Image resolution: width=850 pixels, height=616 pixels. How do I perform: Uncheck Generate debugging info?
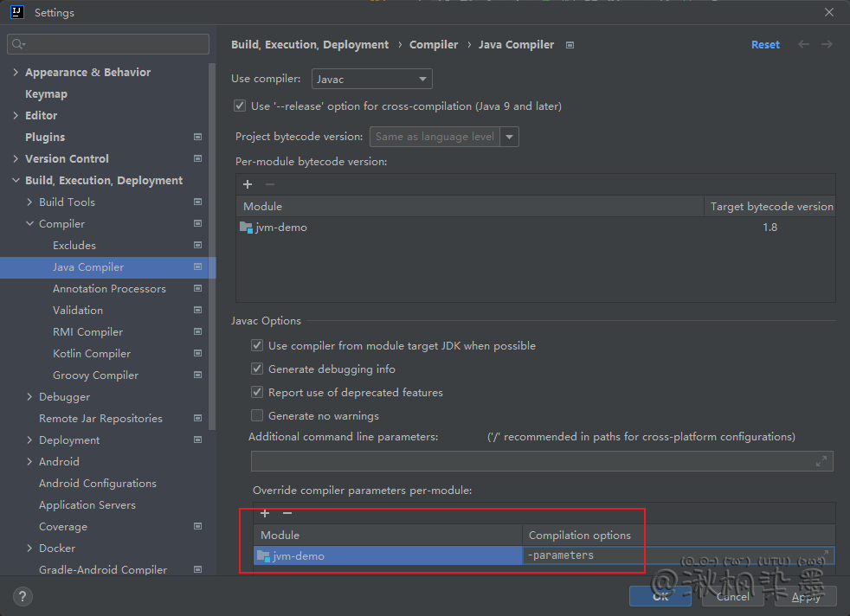(x=257, y=369)
